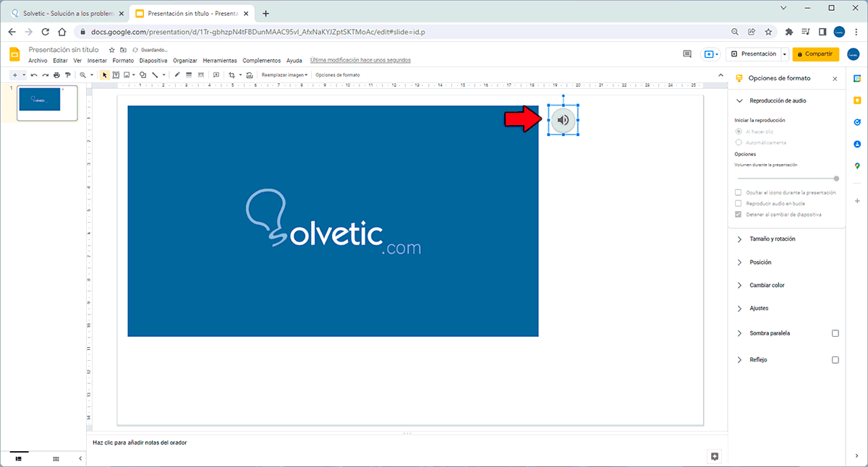Toggle 'Detener al cambiar de diapositiva' checkbox
The image size is (868, 467).
tap(739, 215)
